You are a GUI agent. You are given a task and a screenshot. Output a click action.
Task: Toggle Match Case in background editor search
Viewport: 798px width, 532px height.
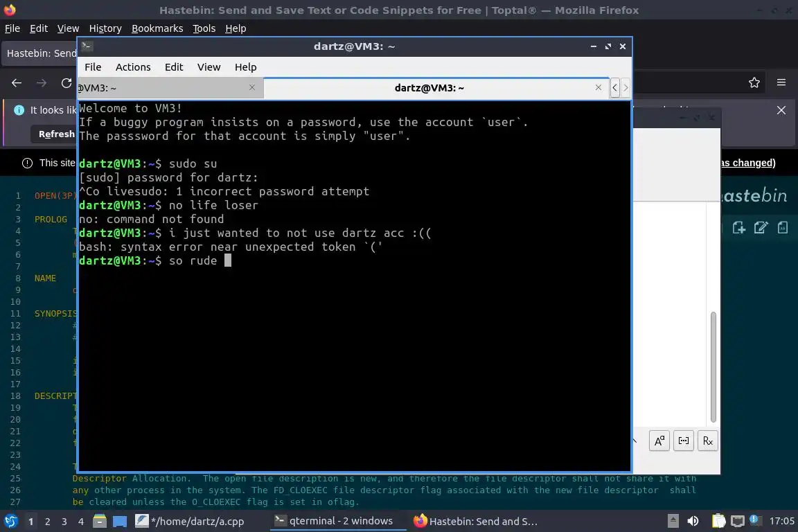click(x=659, y=441)
